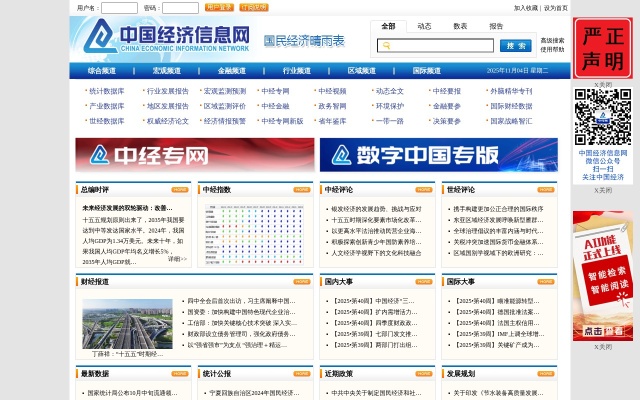Switch to the 动态 search tab
640x400 pixels.
point(424,26)
